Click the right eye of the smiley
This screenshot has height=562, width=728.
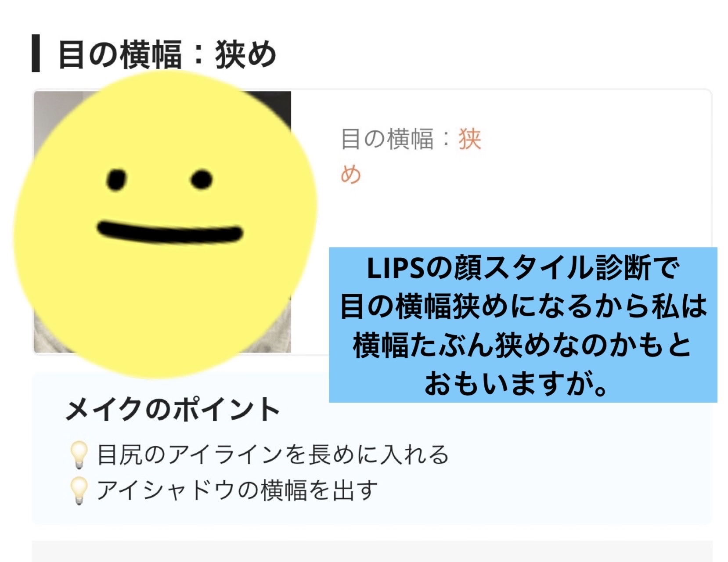coord(202,179)
